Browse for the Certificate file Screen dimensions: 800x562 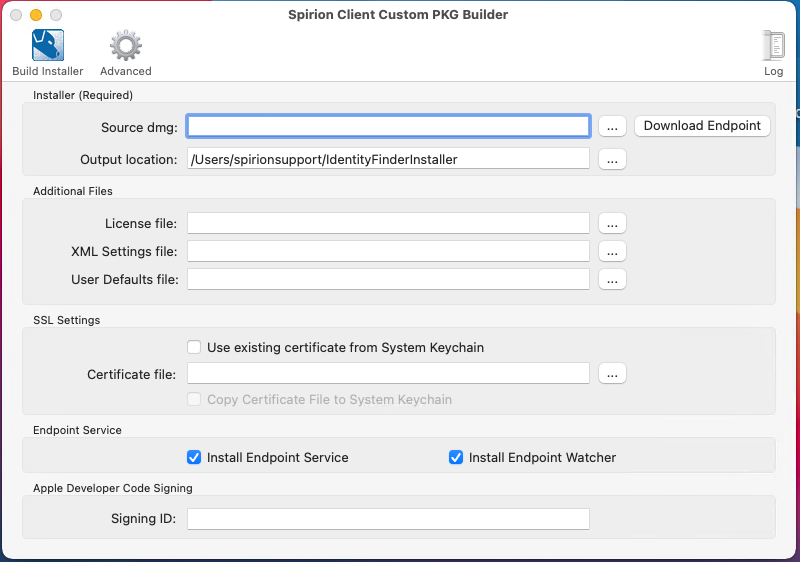click(613, 373)
